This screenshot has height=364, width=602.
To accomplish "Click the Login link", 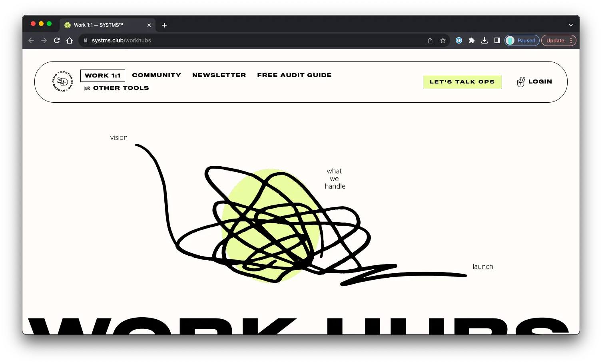I will pyautogui.click(x=540, y=82).
